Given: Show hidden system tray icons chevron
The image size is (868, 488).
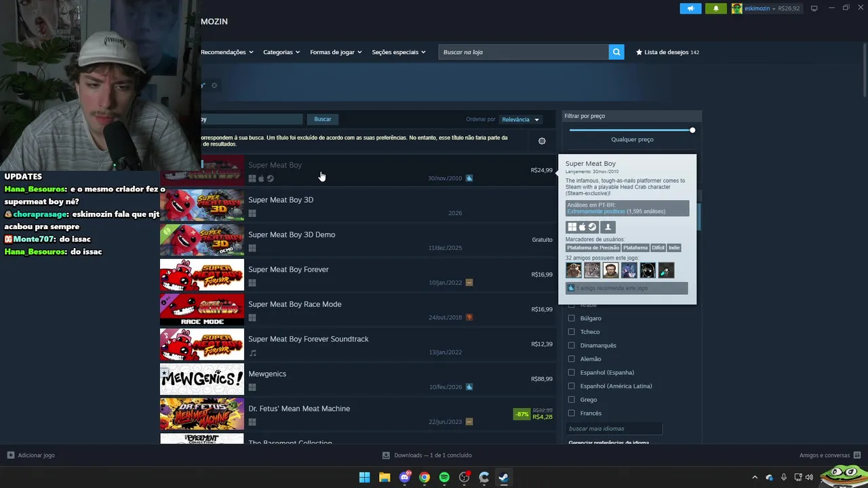Looking at the screenshot, I should (755, 477).
